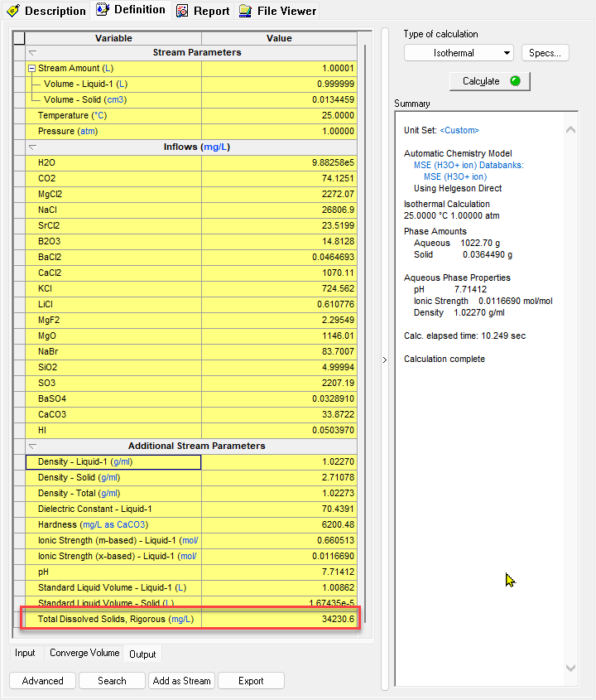The image size is (596, 700).
Task: Click the mg/L as CaCO3 Hardness unit link
Action: (x=113, y=524)
